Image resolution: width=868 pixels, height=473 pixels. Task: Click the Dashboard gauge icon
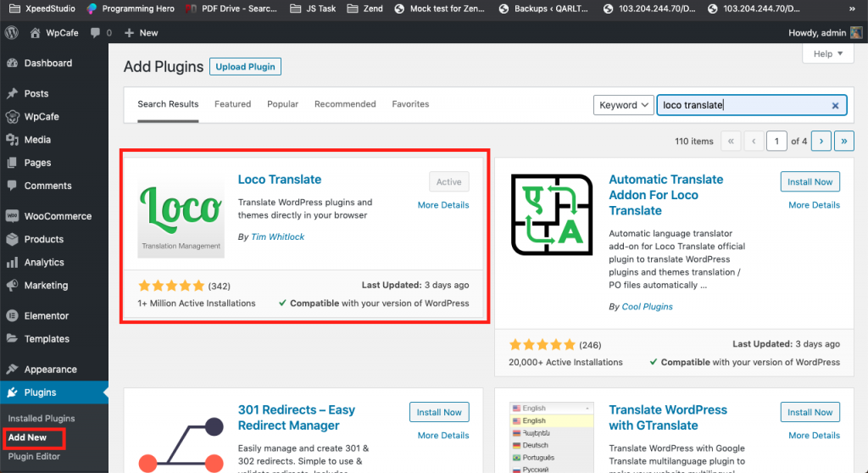(12, 63)
